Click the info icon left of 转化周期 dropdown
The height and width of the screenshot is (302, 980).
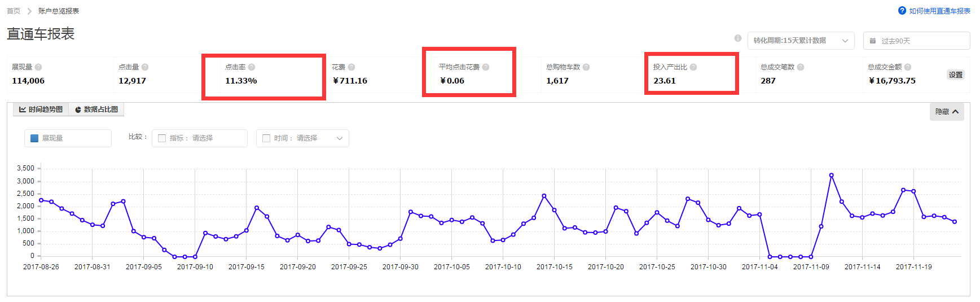738,38
